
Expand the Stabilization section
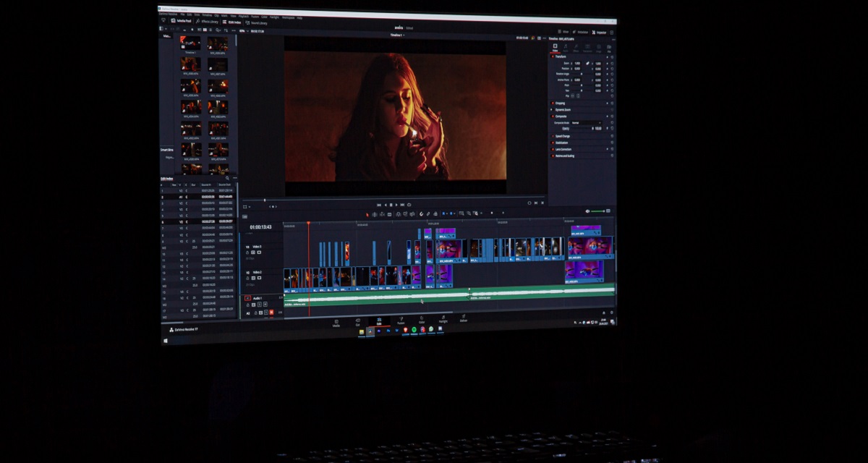pyautogui.click(x=563, y=143)
